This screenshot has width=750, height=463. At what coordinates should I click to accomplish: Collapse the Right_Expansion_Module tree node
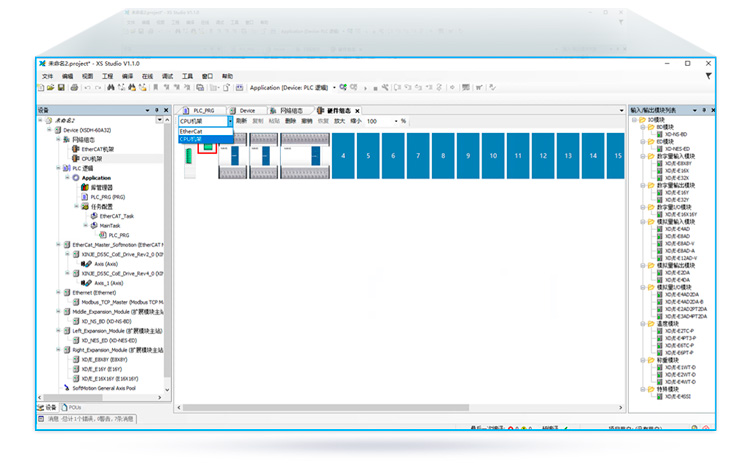pos(58,350)
